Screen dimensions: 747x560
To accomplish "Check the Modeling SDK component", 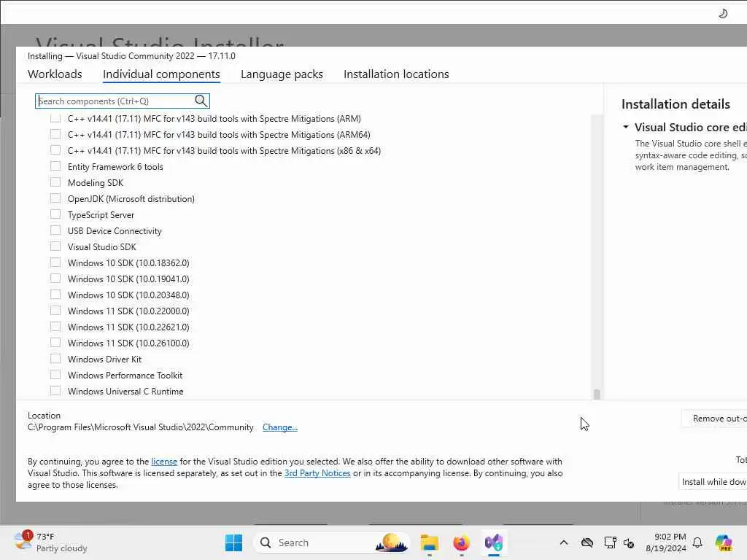I will (55, 182).
